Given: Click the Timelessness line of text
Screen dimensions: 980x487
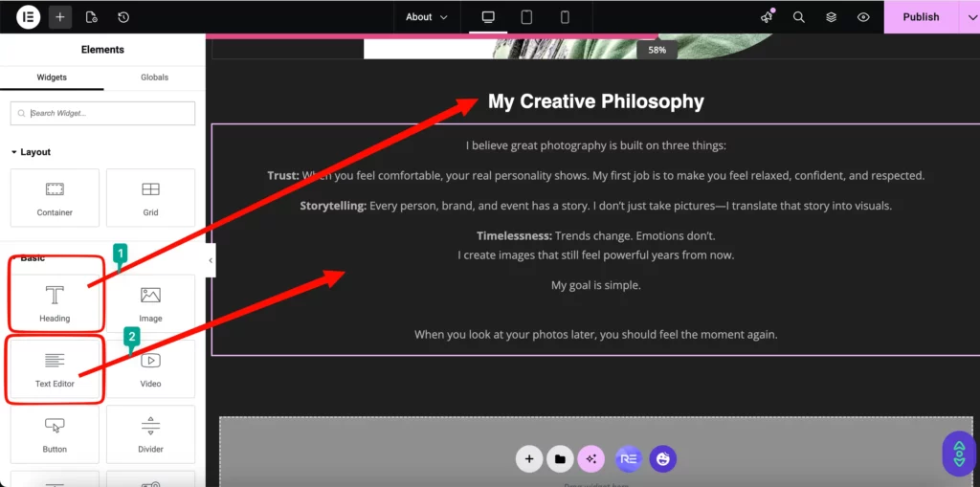Looking at the screenshot, I should pyautogui.click(x=595, y=235).
